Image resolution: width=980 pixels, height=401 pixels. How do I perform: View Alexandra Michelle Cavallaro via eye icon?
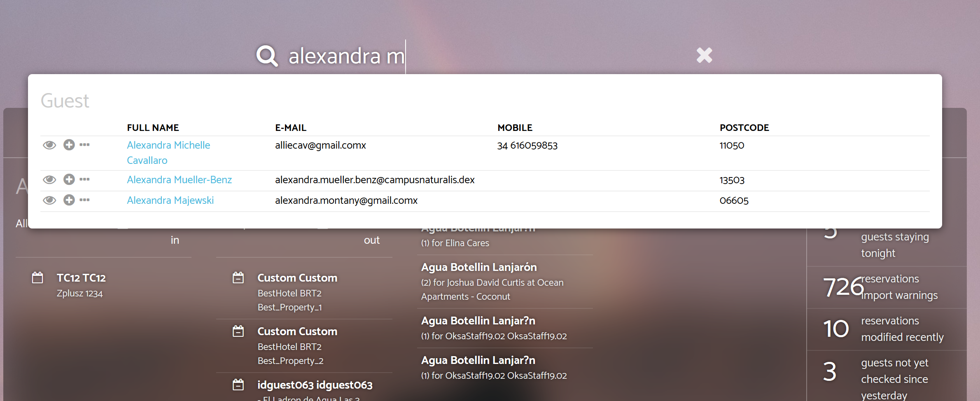point(49,145)
